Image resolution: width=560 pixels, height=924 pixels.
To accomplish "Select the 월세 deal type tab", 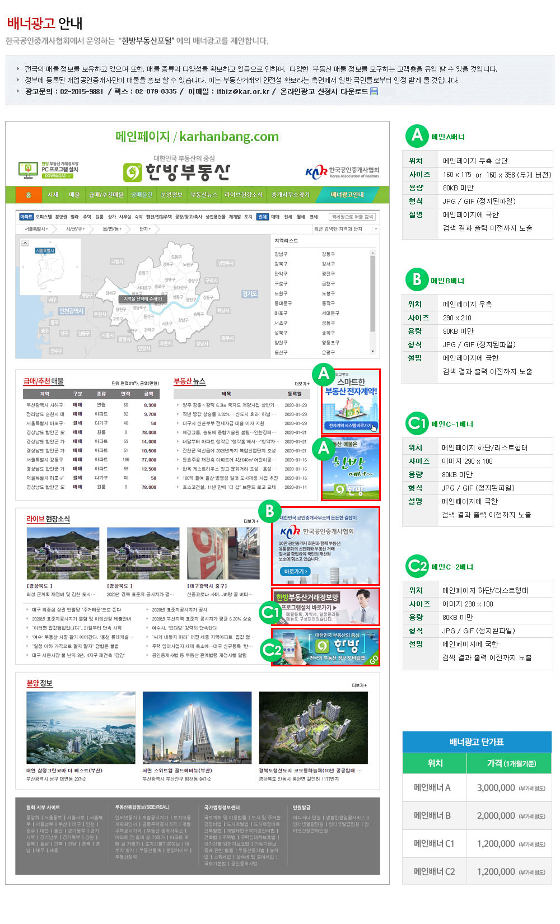I will click(301, 217).
